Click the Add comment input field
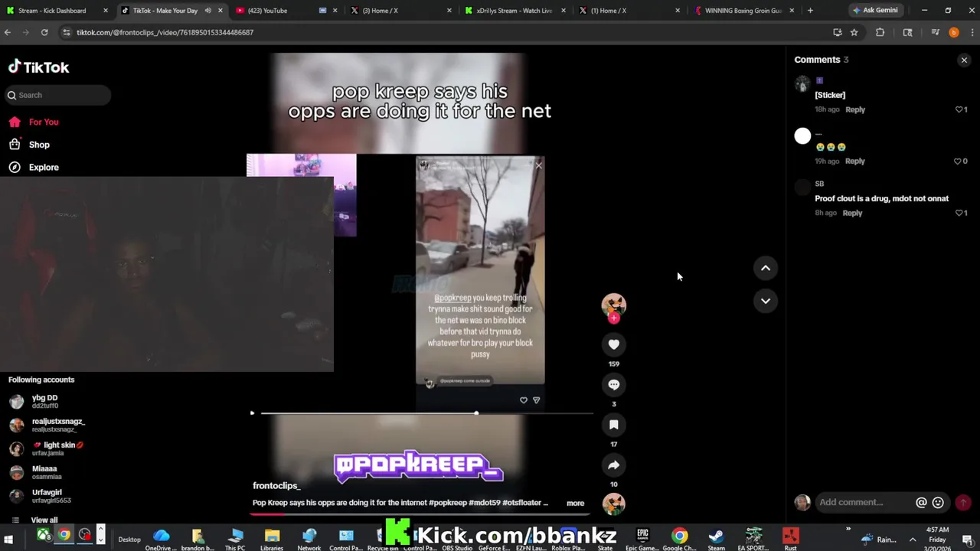 864,502
